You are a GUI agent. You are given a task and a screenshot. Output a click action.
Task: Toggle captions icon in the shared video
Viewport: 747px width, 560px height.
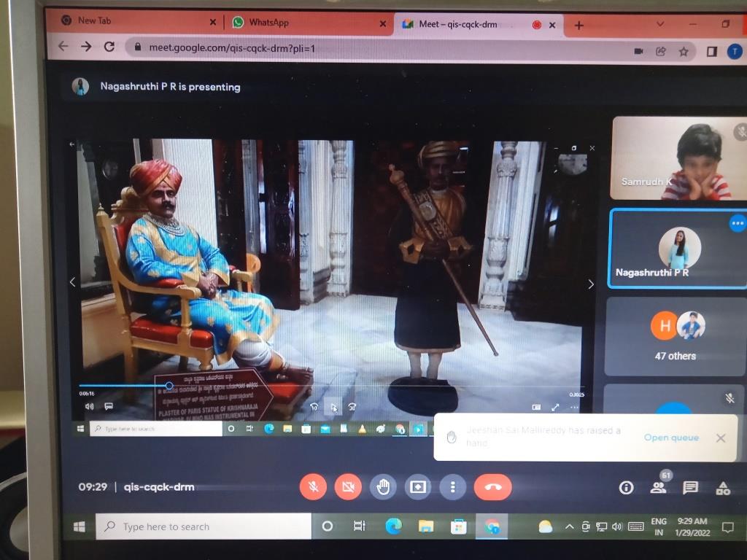pos(108,406)
